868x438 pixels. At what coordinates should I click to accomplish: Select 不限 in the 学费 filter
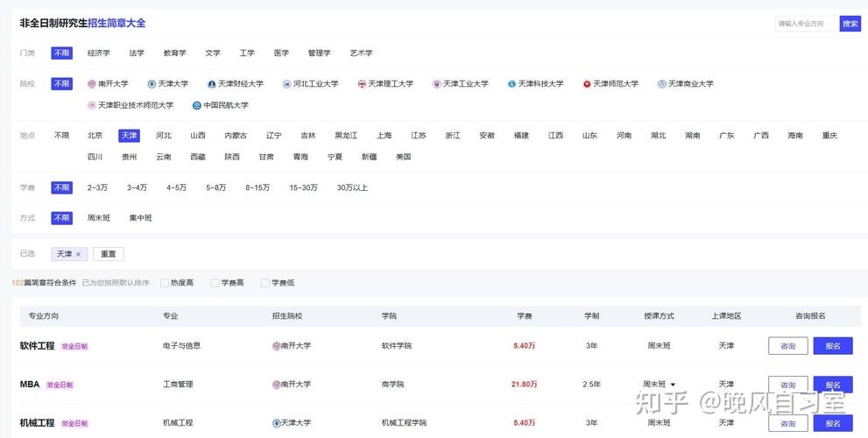point(61,187)
